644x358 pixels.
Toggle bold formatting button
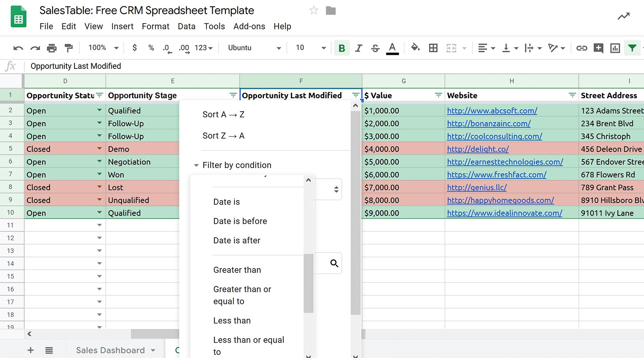[342, 48]
